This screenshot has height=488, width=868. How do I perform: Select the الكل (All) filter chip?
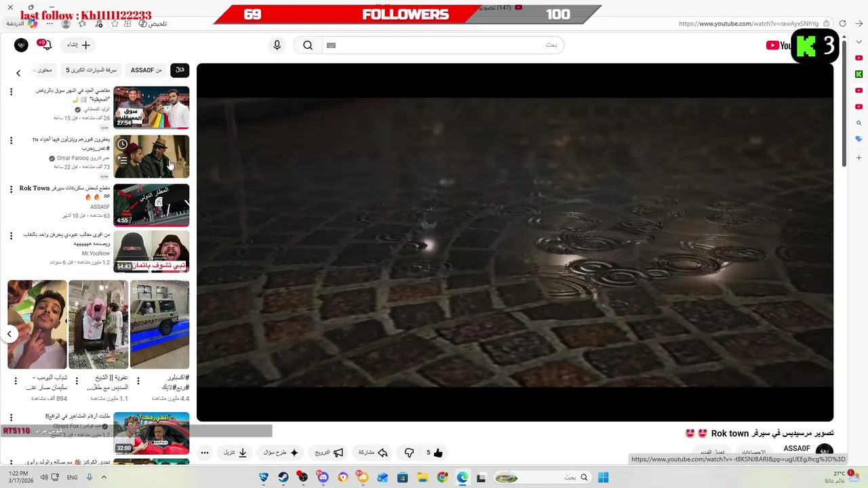click(180, 70)
